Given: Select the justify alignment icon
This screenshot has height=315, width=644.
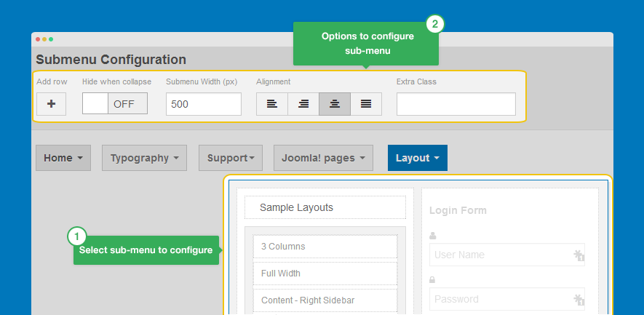Looking at the screenshot, I should coord(366,104).
